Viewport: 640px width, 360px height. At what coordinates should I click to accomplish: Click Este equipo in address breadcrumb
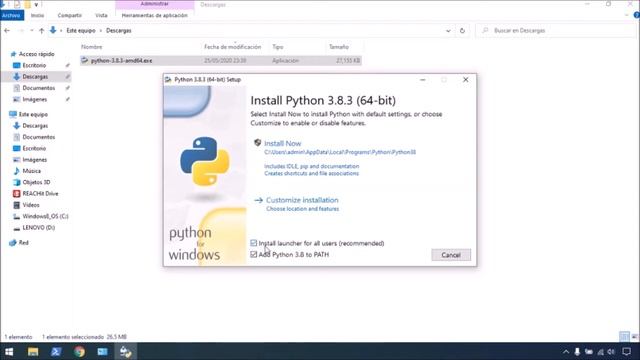click(81, 31)
